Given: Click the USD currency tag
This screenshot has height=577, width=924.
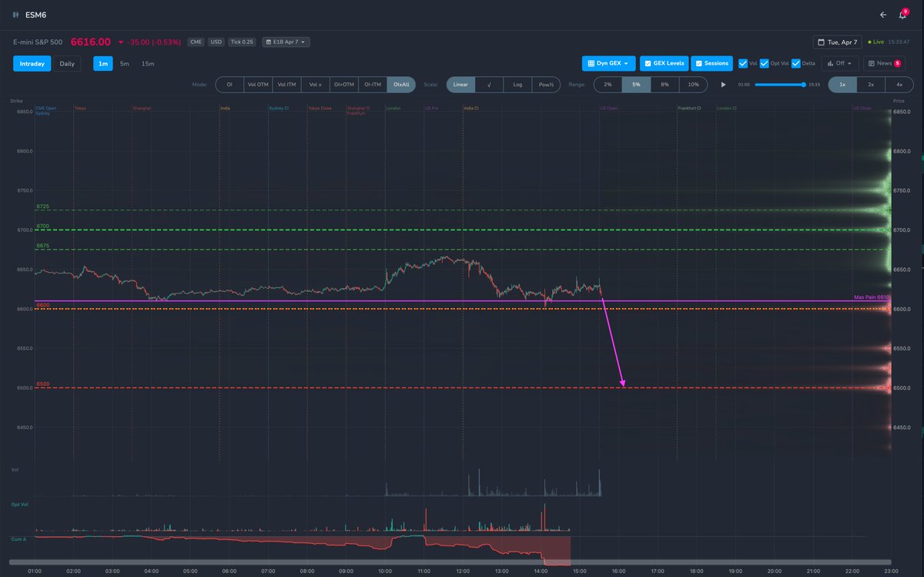Looking at the screenshot, I should tap(216, 42).
